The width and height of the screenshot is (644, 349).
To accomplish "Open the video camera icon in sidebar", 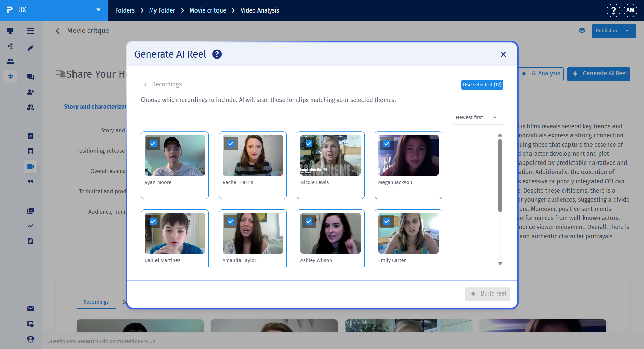I will click(x=30, y=167).
